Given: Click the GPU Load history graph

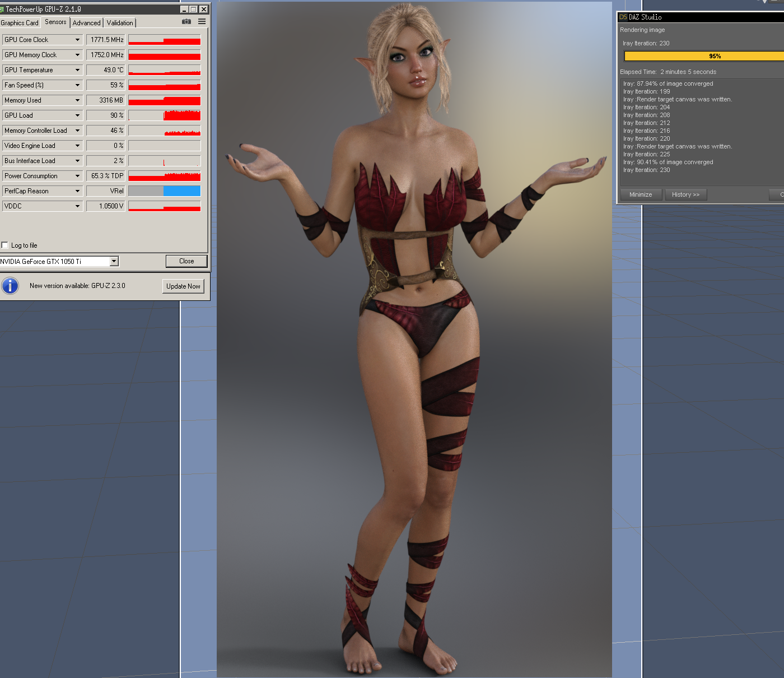Looking at the screenshot, I should tap(165, 115).
